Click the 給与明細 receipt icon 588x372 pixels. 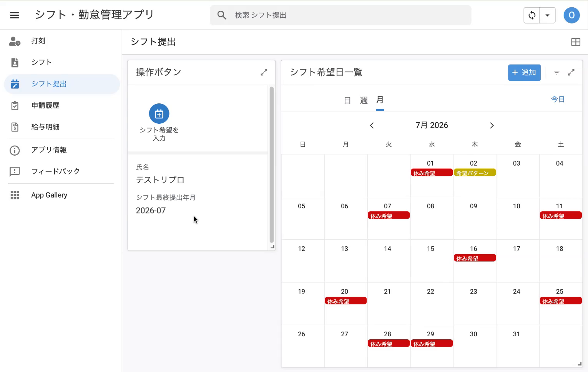pos(15,127)
